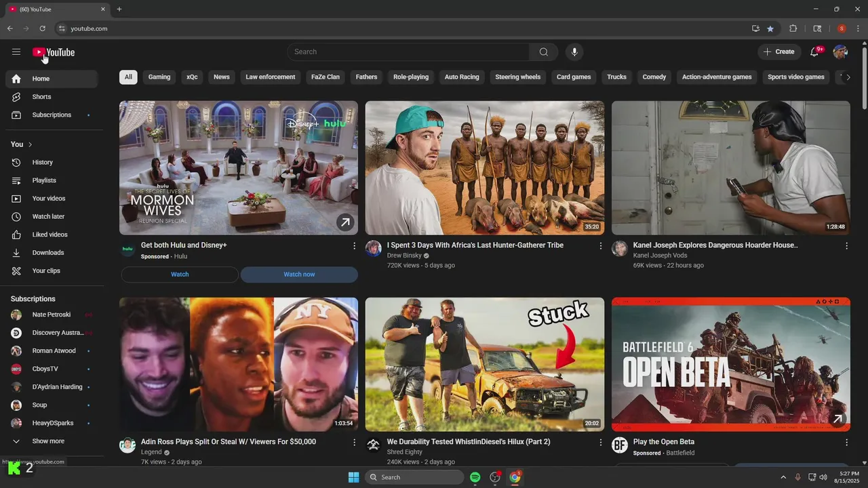Open Africa's Last Hunter-Gatherer Tribe thumbnail
The width and height of the screenshot is (868, 488).
[x=485, y=168]
